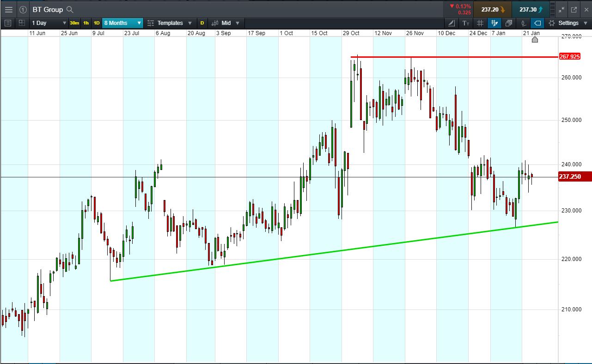Screen dimensions: 592x364
Task: Click the 237.30 buy price button
Action: [531, 9]
